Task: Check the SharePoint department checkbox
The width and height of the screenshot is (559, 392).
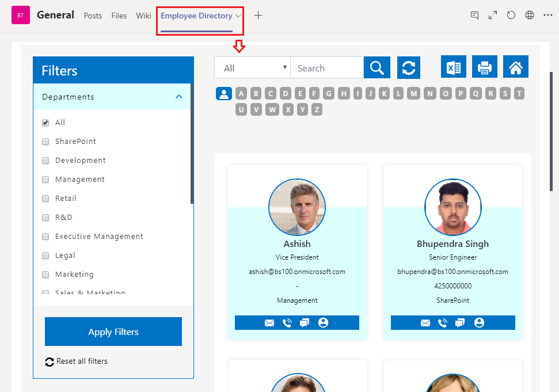Action: pyautogui.click(x=45, y=142)
